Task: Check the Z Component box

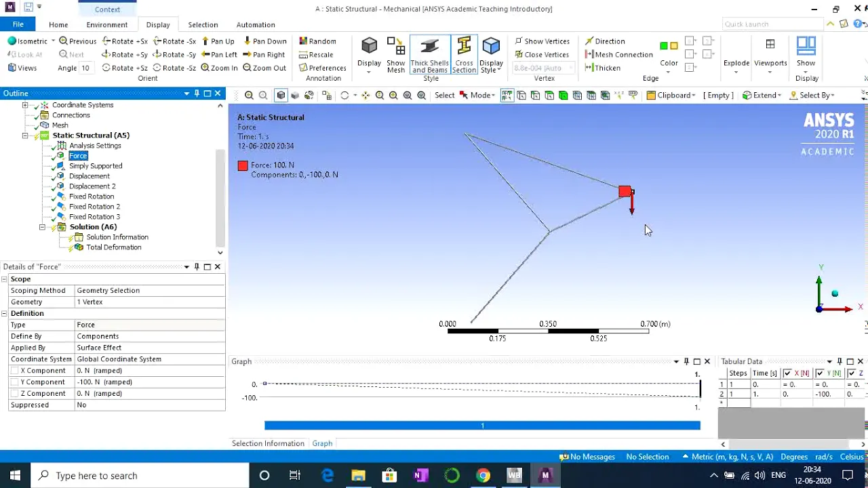Action: pos(14,394)
